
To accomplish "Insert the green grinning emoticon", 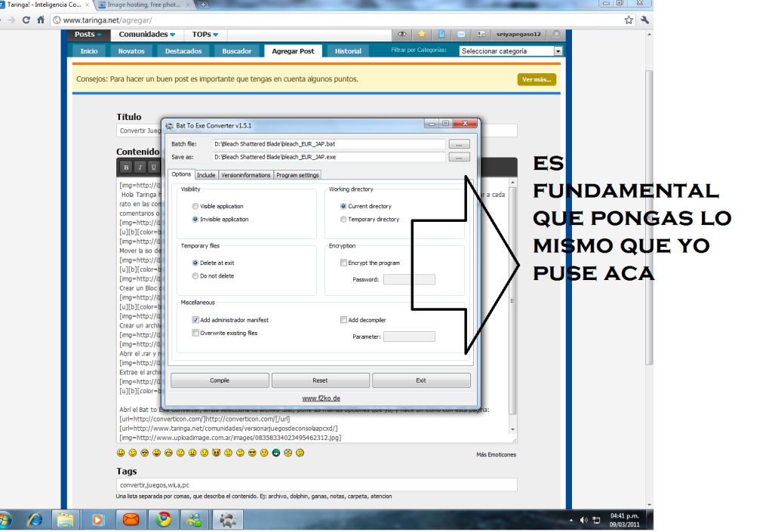I will click(x=276, y=453).
